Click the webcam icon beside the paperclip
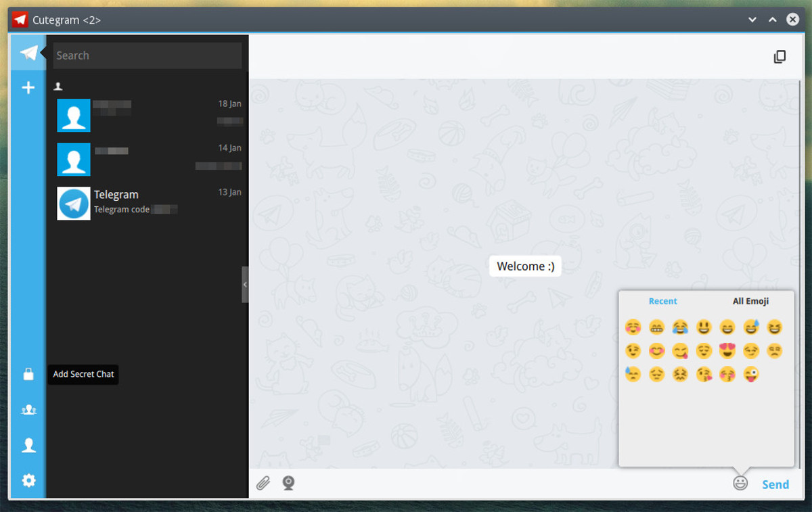The height and width of the screenshot is (512, 812). pos(288,483)
